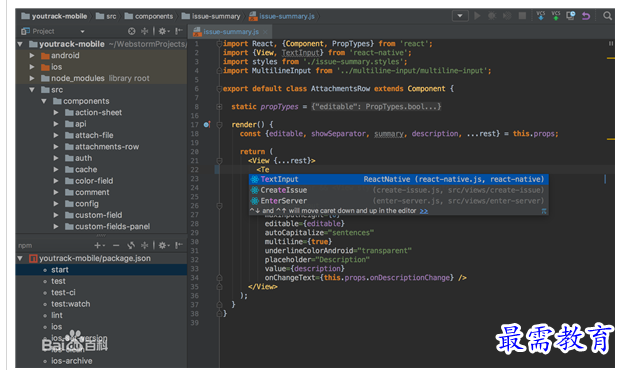The width and height of the screenshot is (620, 370).
Task: Click the gutter override icon at line 17
Action: pos(207,125)
